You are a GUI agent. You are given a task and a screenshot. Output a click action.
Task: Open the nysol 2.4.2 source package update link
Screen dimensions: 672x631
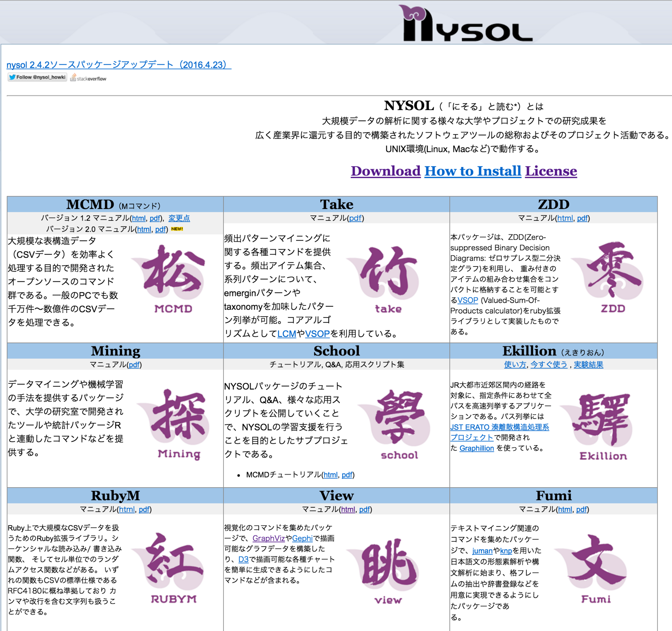(119, 65)
